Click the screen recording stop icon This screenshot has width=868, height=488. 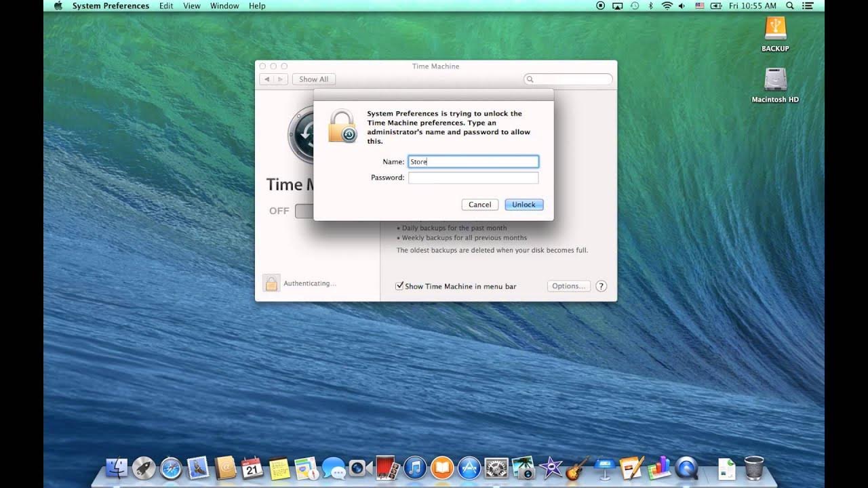click(600, 5)
